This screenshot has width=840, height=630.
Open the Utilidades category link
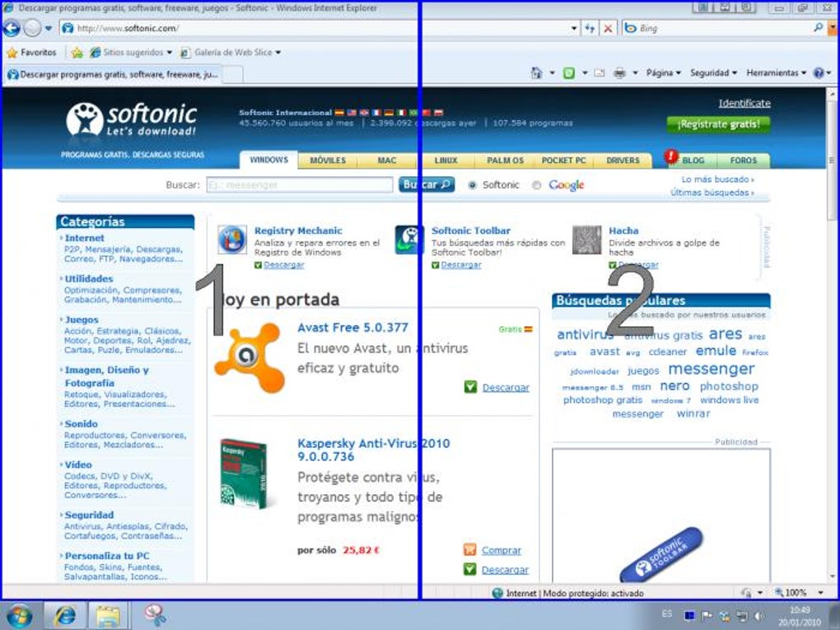pyautogui.click(x=88, y=279)
